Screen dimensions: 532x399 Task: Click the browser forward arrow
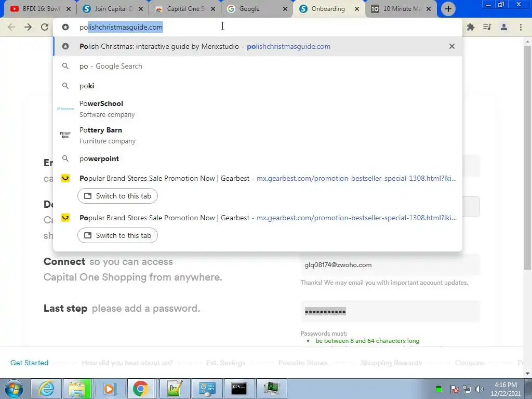click(x=28, y=27)
